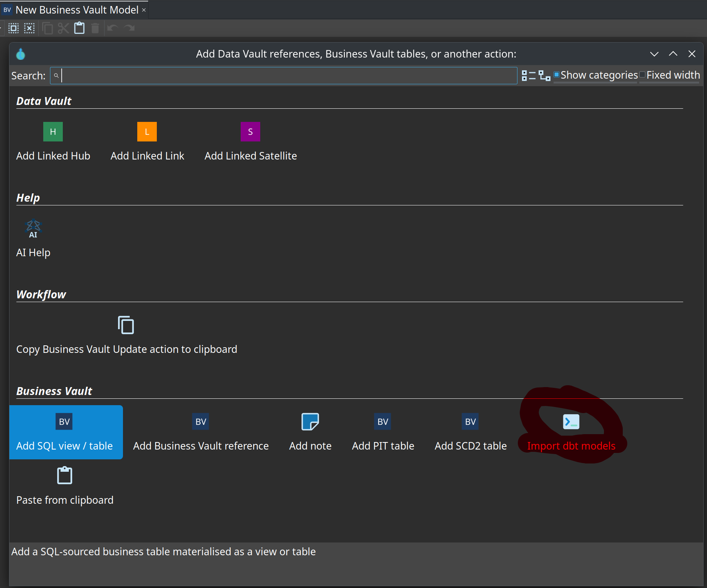
Task: Open AI Help
Action: [x=33, y=239]
